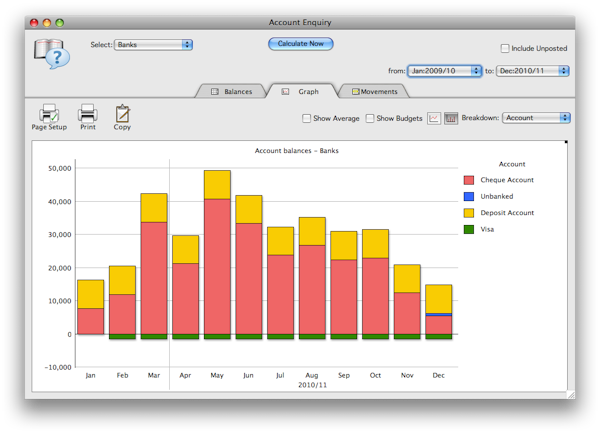This screenshot has width=600, height=433.
Task: Toggle the Show Average checkbox
Action: pyautogui.click(x=307, y=118)
